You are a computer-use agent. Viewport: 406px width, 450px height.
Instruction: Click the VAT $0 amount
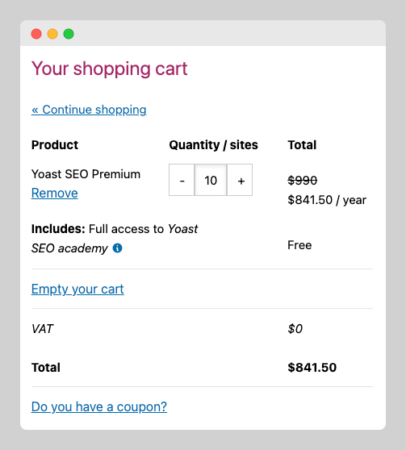pos(295,329)
